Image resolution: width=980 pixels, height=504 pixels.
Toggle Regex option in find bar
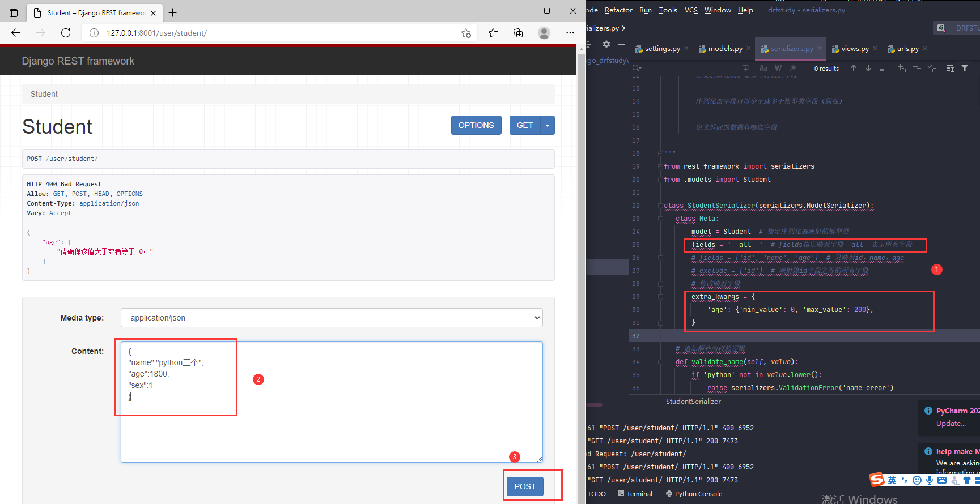(793, 68)
